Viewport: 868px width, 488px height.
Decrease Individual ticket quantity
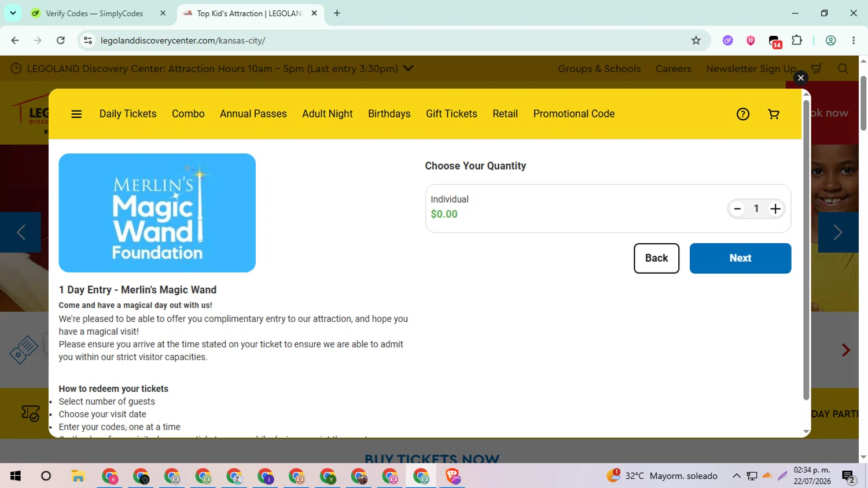[x=737, y=209]
